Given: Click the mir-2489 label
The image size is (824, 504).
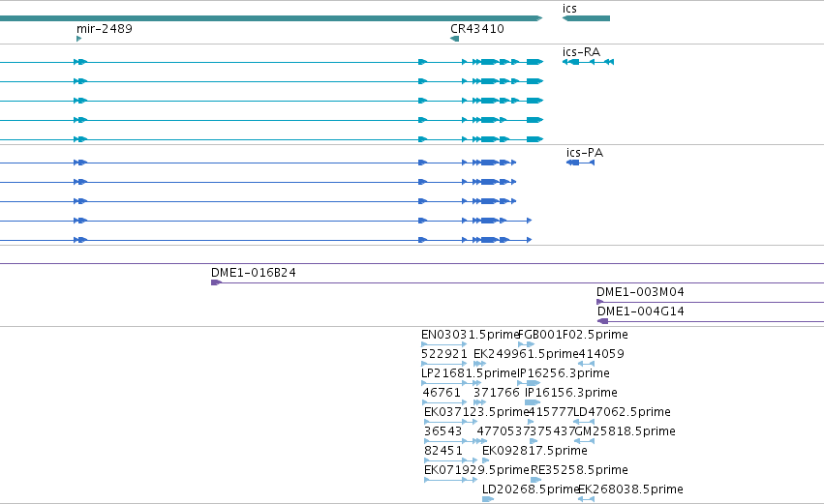Looking at the screenshot, I should pos(104,29).
